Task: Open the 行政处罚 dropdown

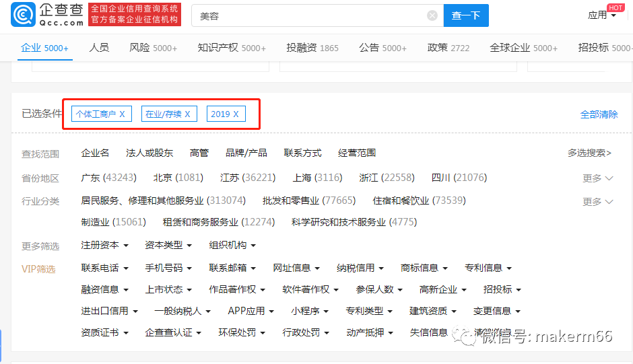Action: tap(306, 332)
